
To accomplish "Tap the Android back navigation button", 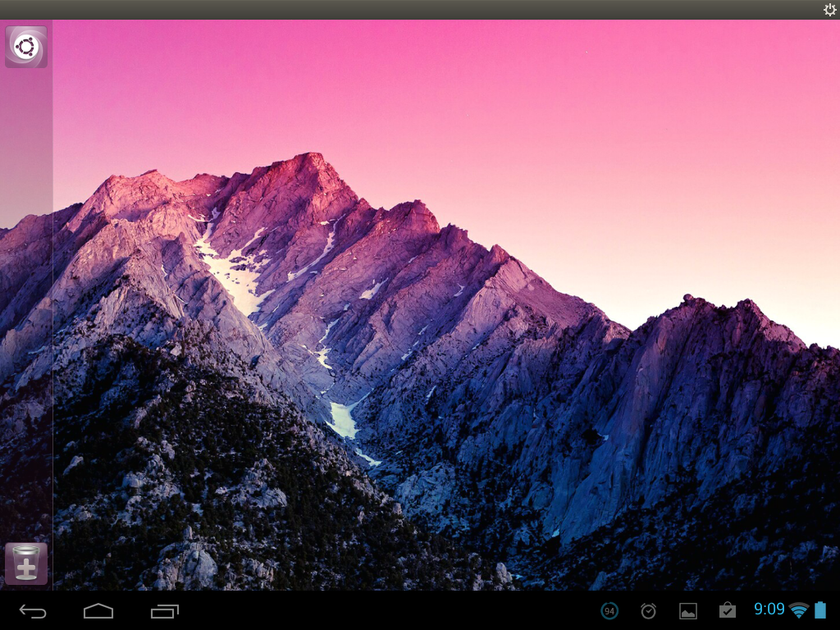I will 33,610.
